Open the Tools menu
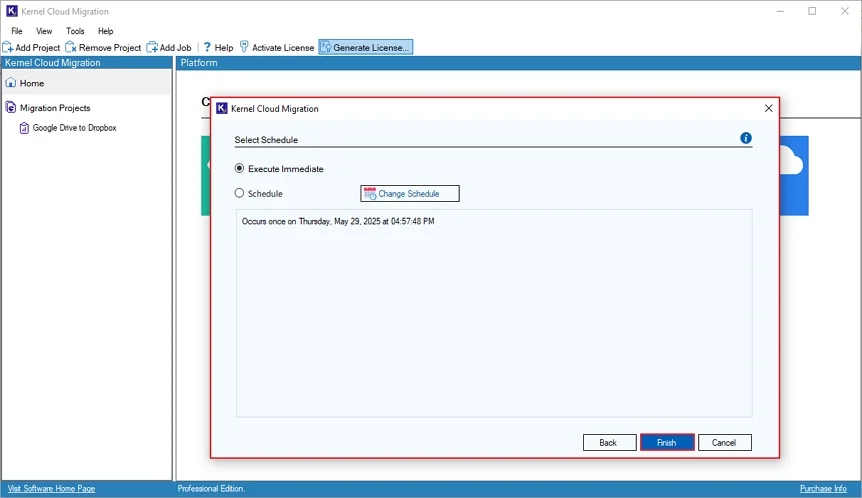The height and width of the screenshot is (498, 862). pyautogui.click(x=75, y=31)
